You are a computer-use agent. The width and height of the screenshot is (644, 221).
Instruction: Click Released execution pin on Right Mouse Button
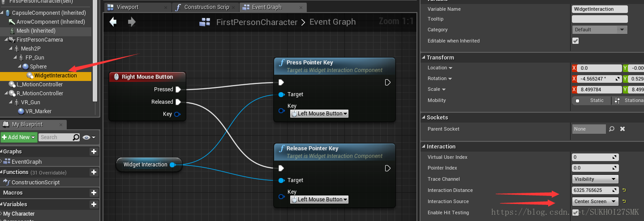pyautogui.click(x=178, y=102)
